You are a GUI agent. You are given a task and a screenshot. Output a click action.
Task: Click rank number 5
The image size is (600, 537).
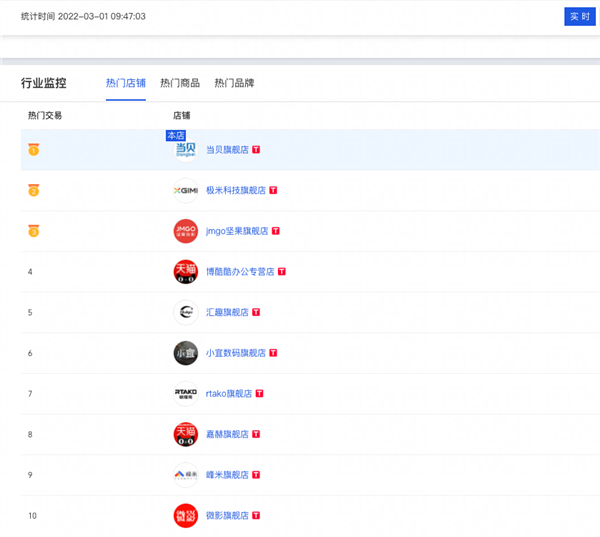[x=30, y=312]
